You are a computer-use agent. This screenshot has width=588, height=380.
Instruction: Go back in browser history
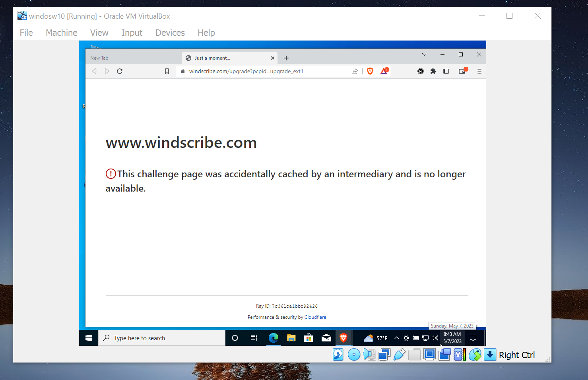point(94,71)
